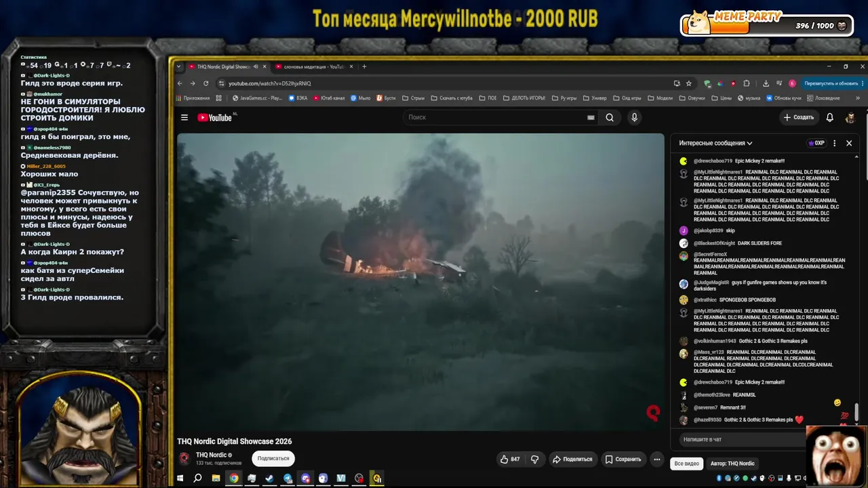Open the tab search dropdown in Chrome
The width and height of the screenshot is (868, 488).
[179, 66]
